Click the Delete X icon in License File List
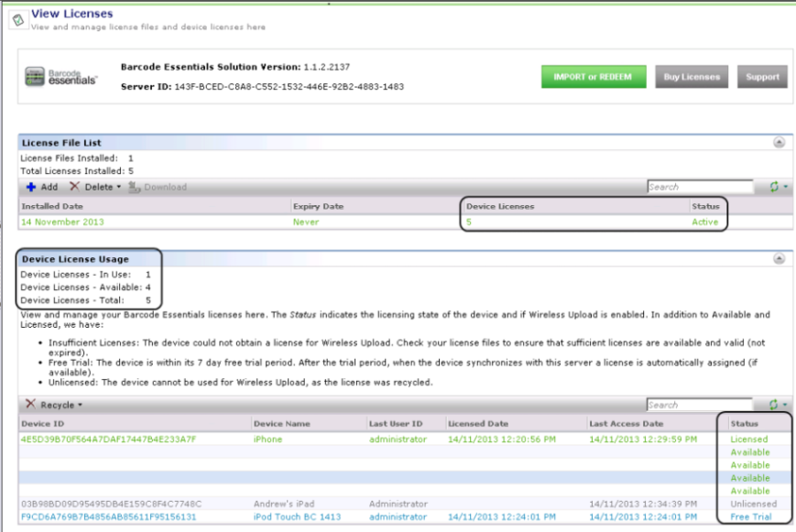The height and width of the screenshot is (532, 796). point(75,187)
